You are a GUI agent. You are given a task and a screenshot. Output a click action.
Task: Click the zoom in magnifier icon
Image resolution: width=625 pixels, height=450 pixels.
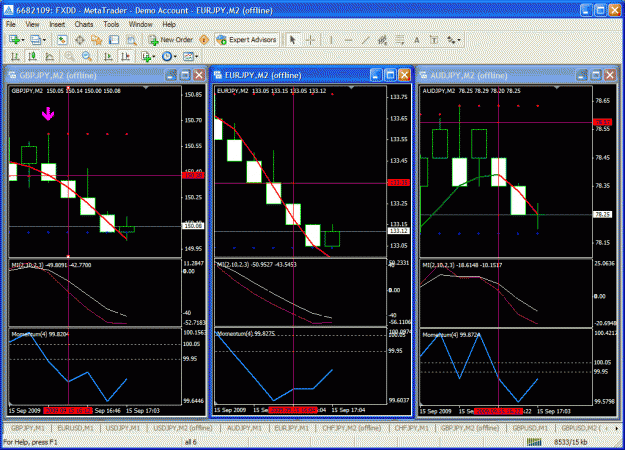coord(69,57)
